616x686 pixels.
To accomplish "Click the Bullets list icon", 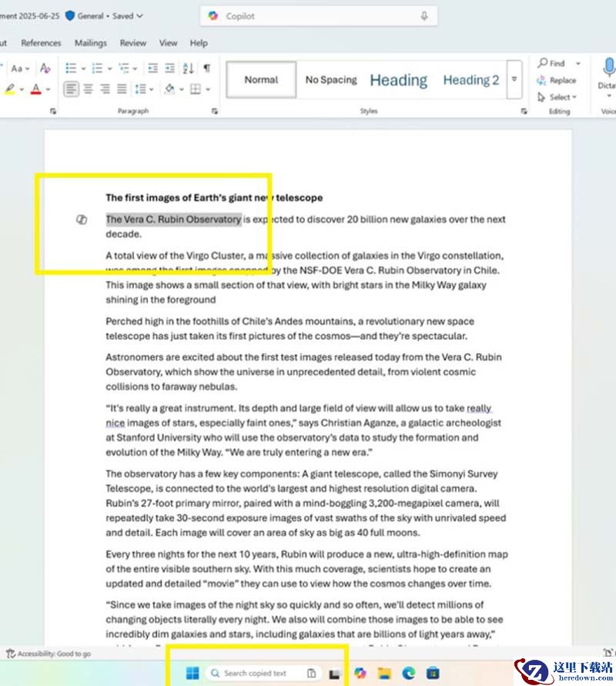I will (72, 69).
